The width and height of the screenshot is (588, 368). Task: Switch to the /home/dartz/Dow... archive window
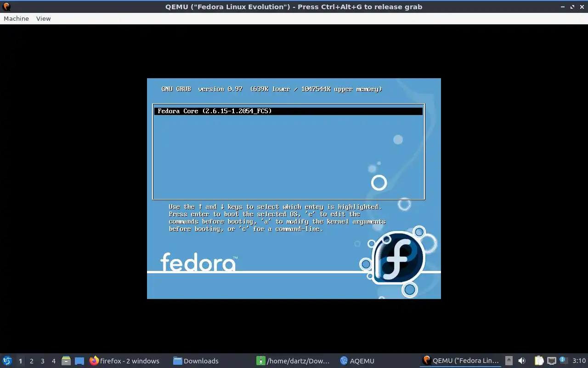pos(293,361)
